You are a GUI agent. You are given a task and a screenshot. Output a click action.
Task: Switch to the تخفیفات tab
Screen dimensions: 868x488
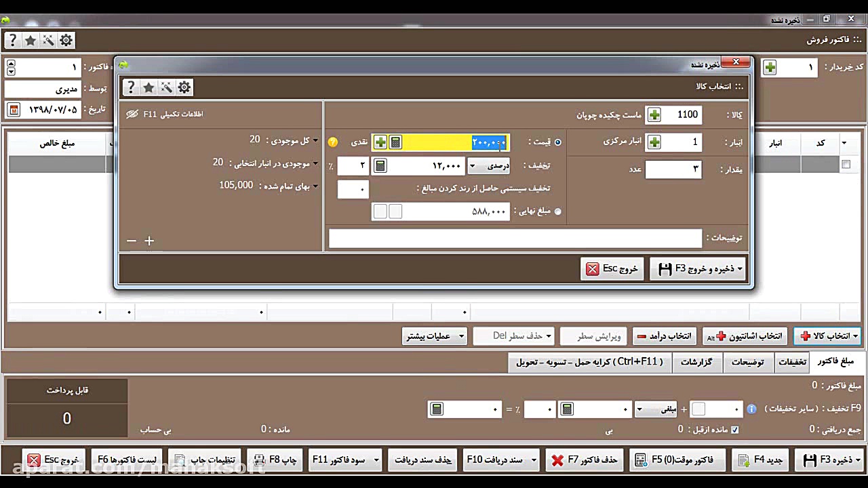tap(791, 362)
